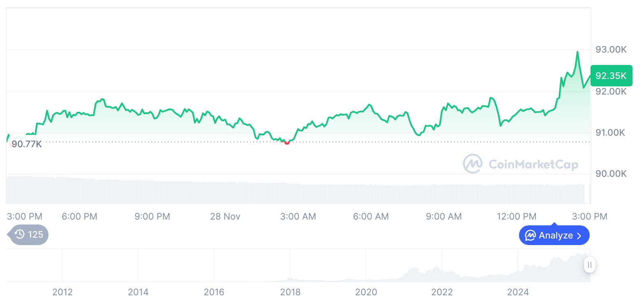This screenshot has height=301, width=644.
Task: Click the green 92.35K current price tag
Action: pyautogui.click(x=611, y=76)
